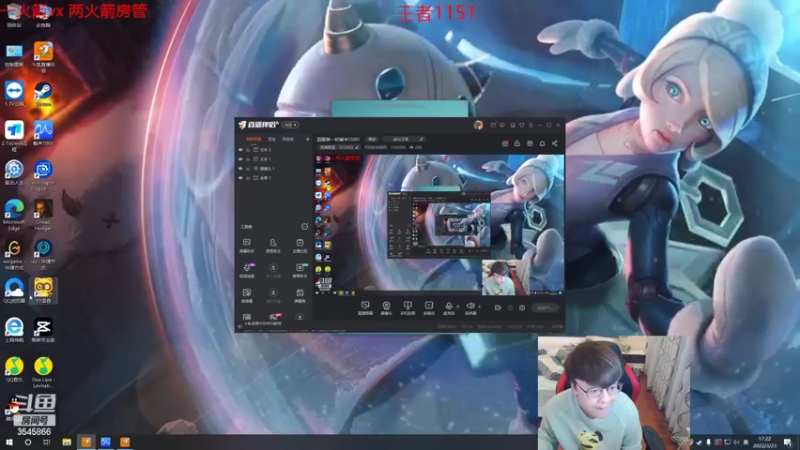Expand the microphone options arrow
This screenshot has height=450, width=800.
click(x=457, y=307)
